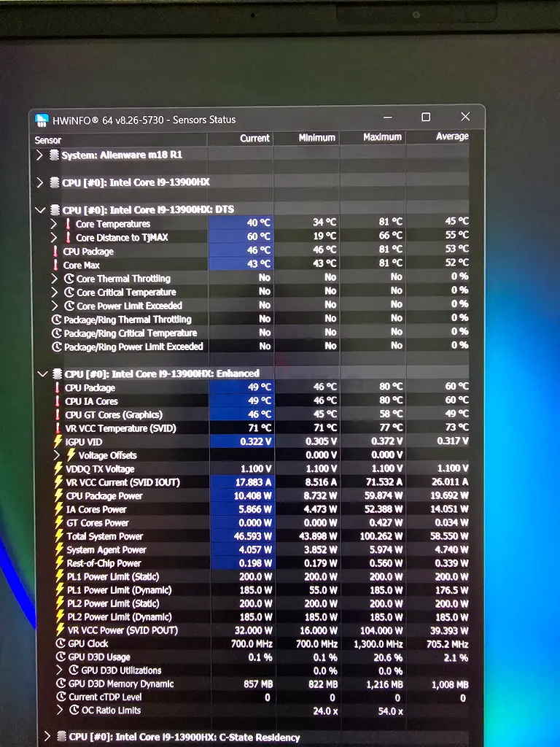This screenshot has height=747, width=560.
Task: Click the lightning icon beside PL1 Power Limit (Static)
Action: [60, 576]
